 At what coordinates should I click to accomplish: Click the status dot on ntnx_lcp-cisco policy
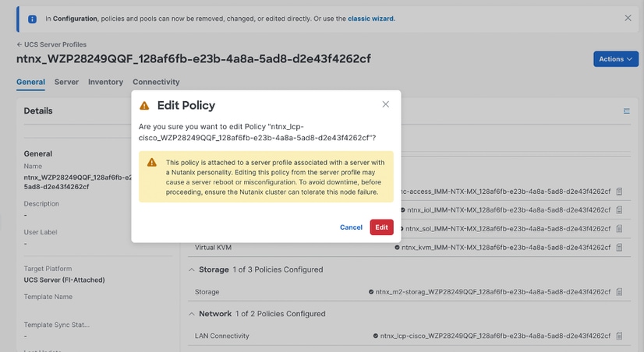click(x=375, y=336)
